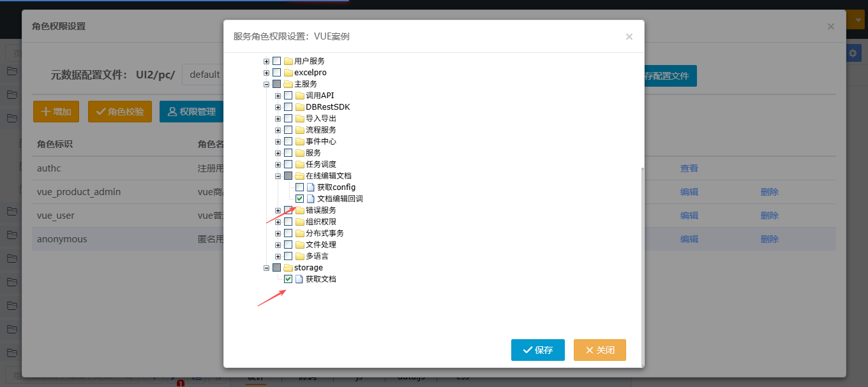The height and width of the screenshot is (387, 868).
Task: Click the excelpro folder icon
Action: [288, 73]
